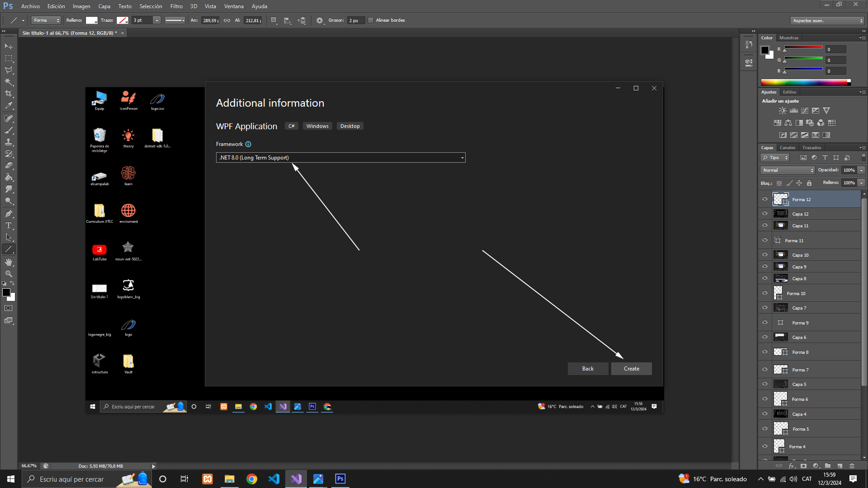Expand the Aspectos esen. workspace dropdown
Screen dimensions: 868x488
click(828, 21)
